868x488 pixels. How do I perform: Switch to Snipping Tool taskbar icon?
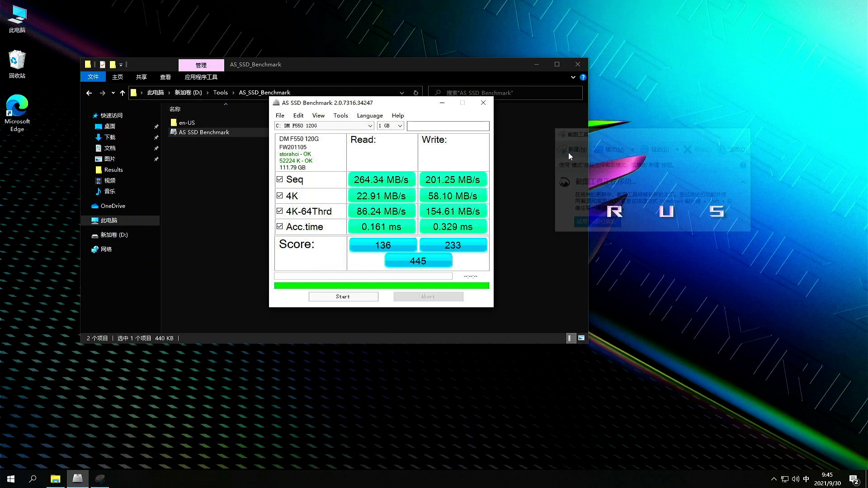[100, 479]
